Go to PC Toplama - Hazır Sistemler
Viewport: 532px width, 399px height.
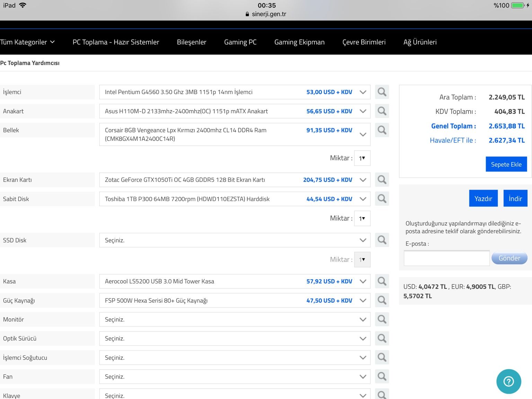(116, 42)
